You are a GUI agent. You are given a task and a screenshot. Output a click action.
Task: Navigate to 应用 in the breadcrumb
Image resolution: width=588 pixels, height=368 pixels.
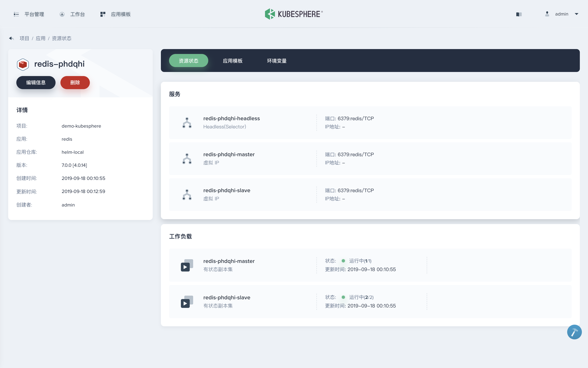click(x=41, y=38)
